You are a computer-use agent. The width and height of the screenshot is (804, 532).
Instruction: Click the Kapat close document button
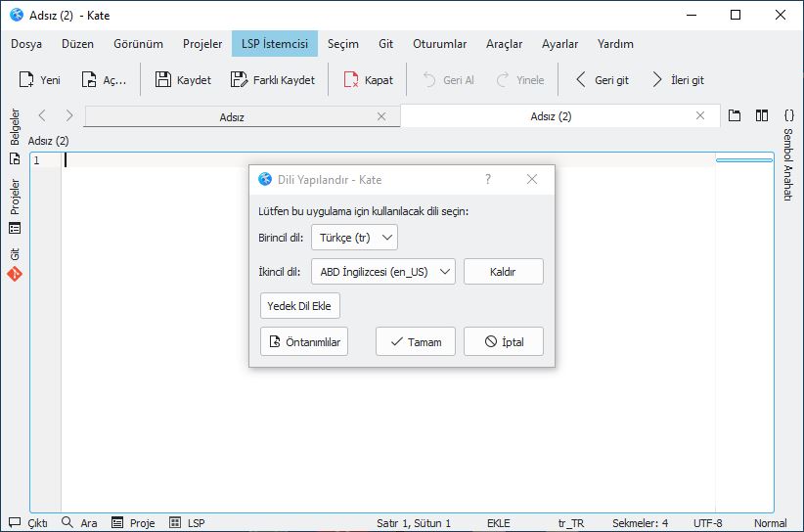[x=368, y=80]
